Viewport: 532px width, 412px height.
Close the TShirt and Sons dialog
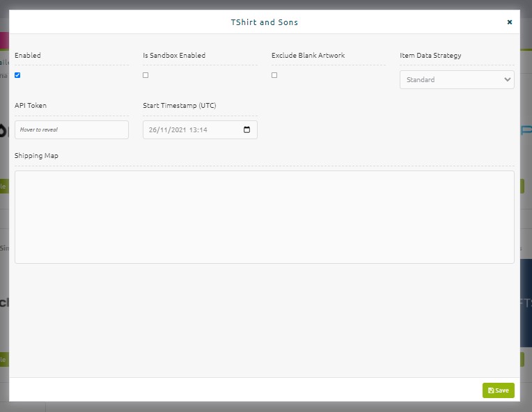[x=509, y=22]
